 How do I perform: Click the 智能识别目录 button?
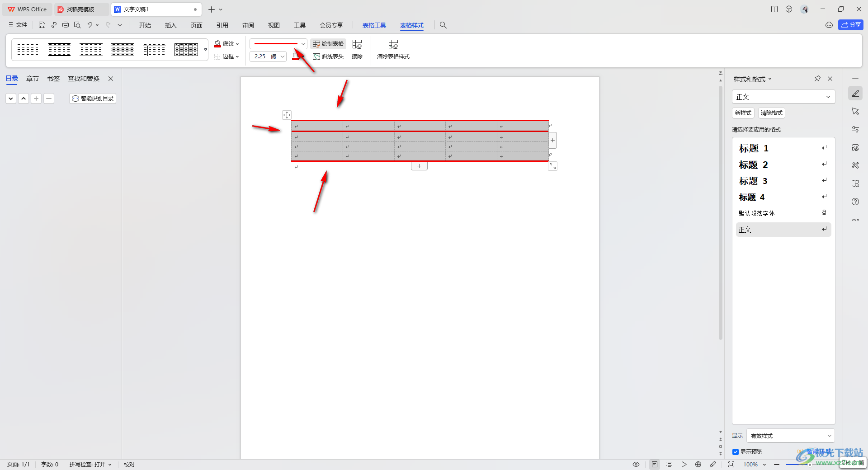tap(93, 99)
